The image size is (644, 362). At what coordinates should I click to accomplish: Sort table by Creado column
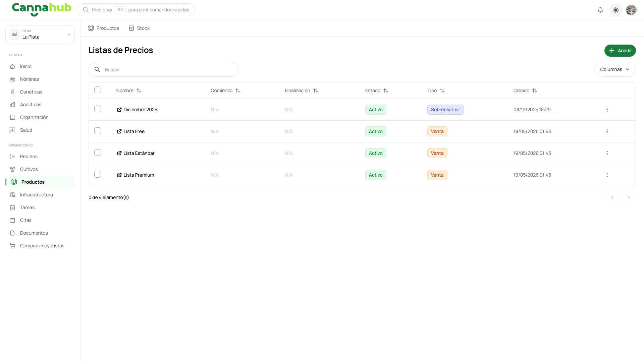click(x=525, y=90)
